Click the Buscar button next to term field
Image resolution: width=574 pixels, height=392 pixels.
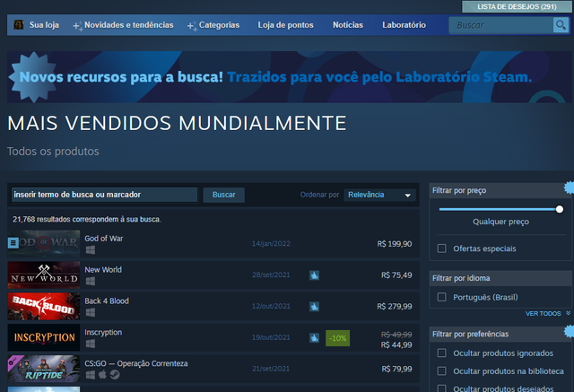click(223, 195)
